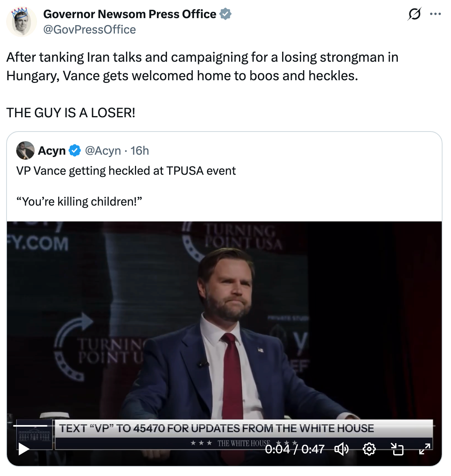451x476 pixels.
Task: Open the Acyn display name
Action: point(52,151)
